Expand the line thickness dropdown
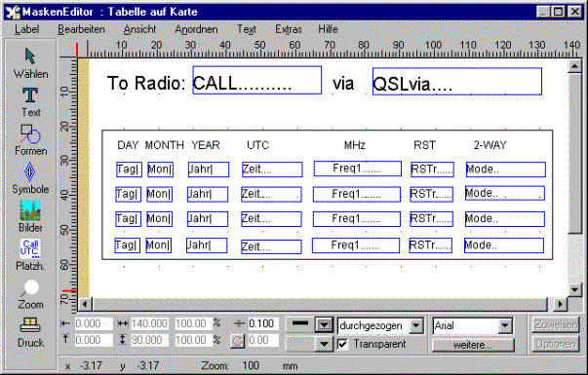 [324, 324]
